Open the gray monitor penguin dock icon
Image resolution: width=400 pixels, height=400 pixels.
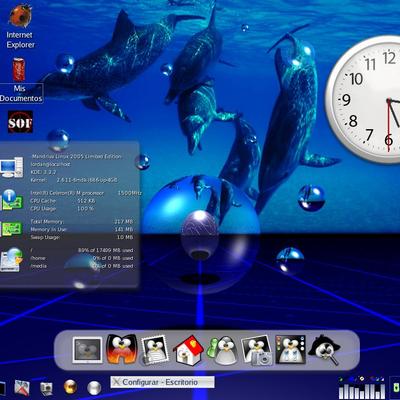(x=87, y=350)
